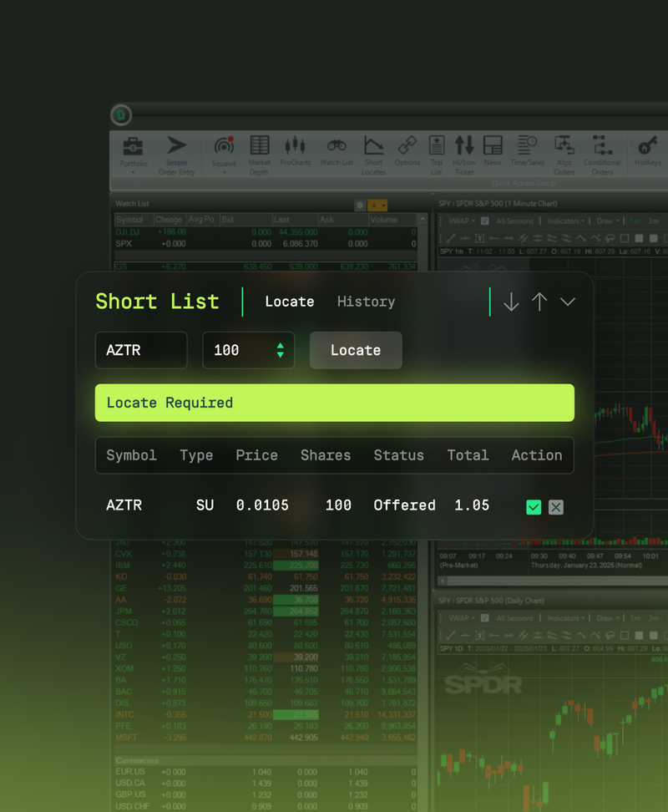Screen dimensions: 668x812
Task: Sort Short List by the Price column
Action: [x=256, y=456]
